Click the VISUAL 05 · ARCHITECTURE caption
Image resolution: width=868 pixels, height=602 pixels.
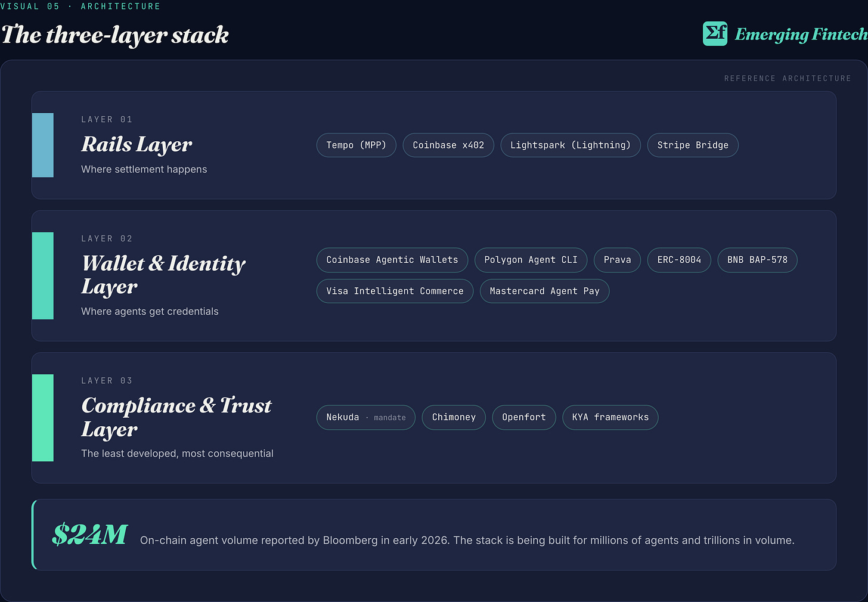tap(80, 6)
